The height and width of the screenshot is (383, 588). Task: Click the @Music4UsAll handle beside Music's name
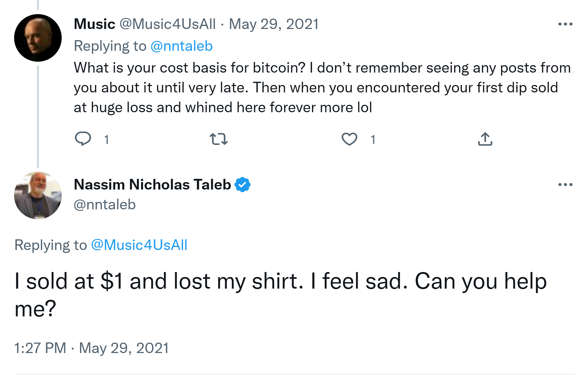tap(168, 24)
